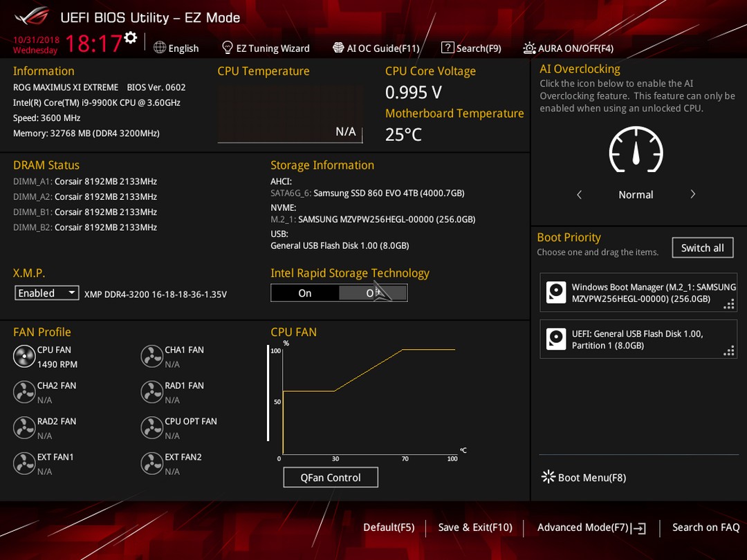Click the Windows Boot Manager disk icon
This screenshot has width=747, height=560.
(556, 292)
